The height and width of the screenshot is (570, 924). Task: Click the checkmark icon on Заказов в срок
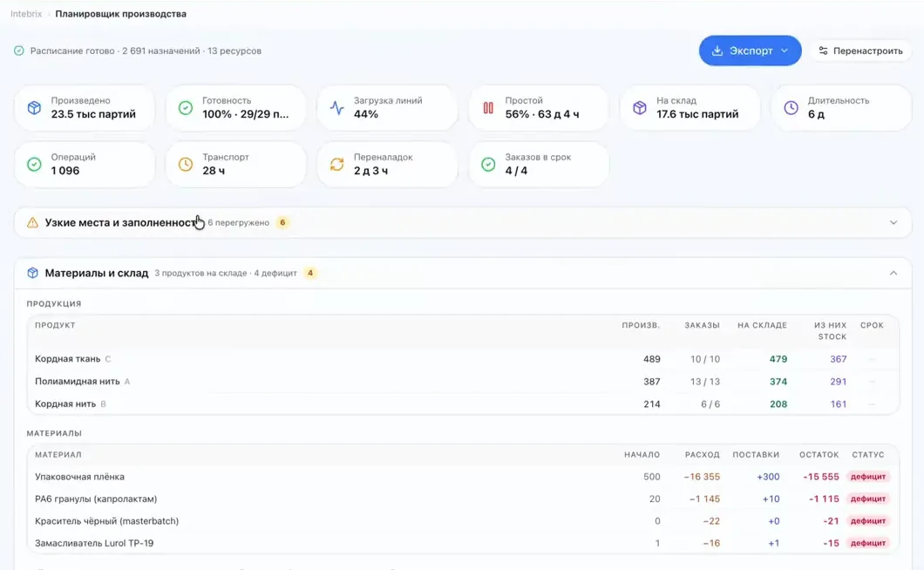(488, 164)
